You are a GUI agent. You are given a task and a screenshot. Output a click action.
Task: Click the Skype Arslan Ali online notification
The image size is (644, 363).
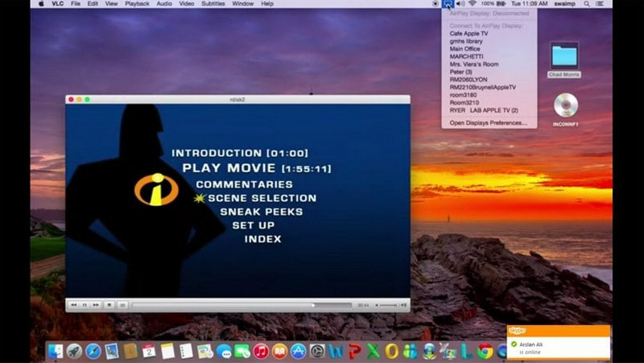pyautogui.click(x=559, y=343)
